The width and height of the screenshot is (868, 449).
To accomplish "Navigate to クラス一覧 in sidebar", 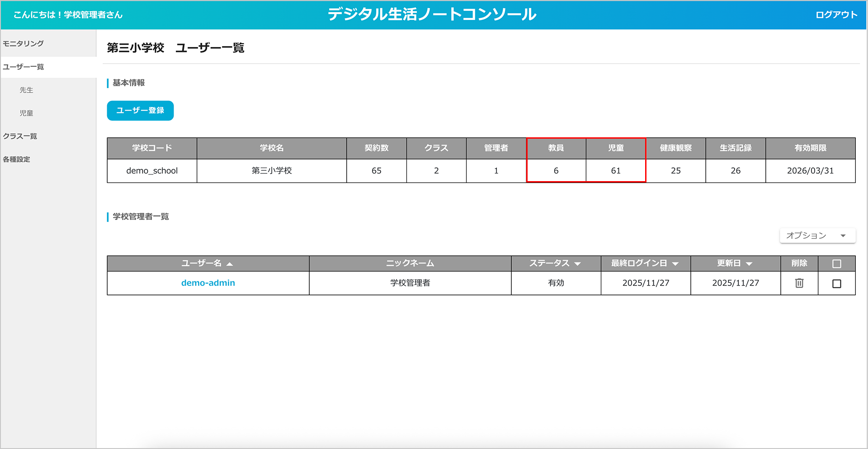I will point(20,136).
